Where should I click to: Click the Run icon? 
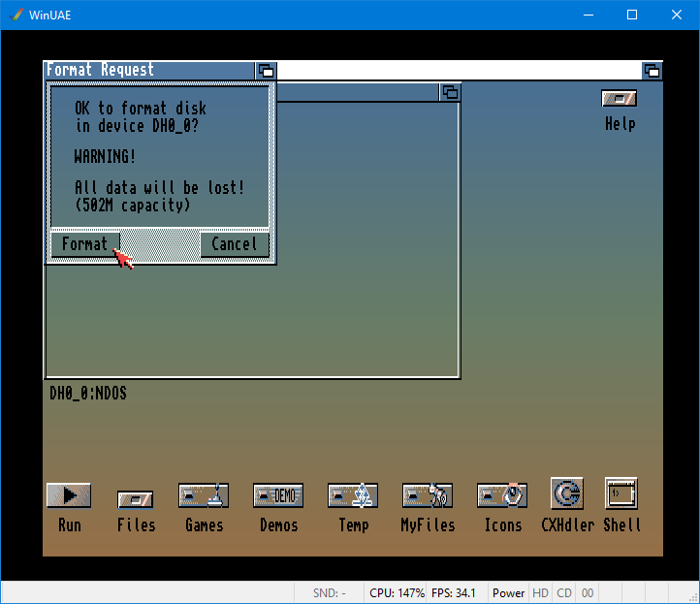pos(69,496)
